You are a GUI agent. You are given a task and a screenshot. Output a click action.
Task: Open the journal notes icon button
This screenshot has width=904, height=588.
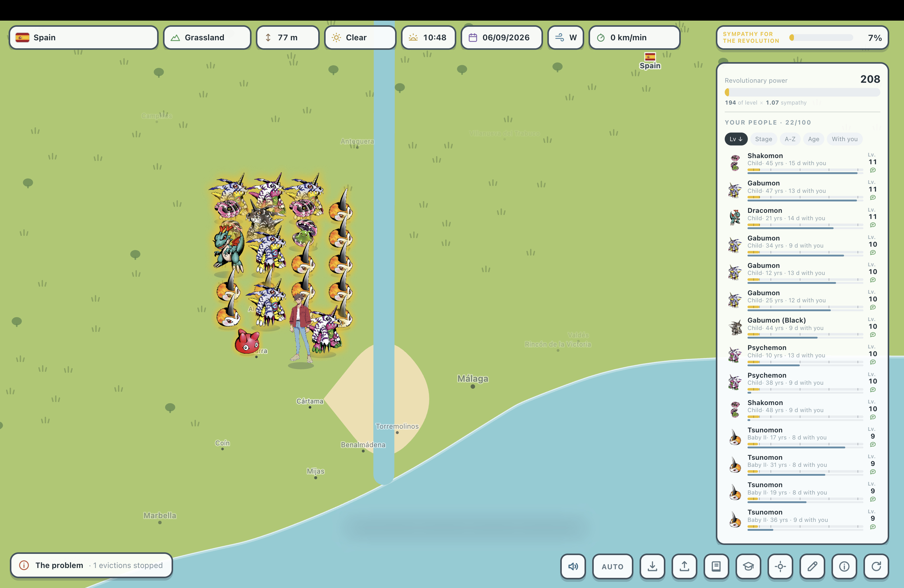(716, 566)
